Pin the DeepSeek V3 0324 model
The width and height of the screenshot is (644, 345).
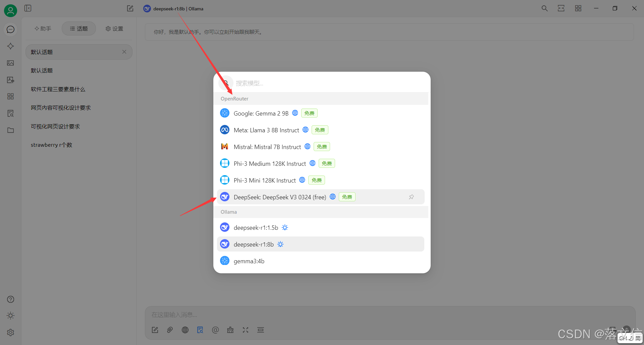pyautogui.click(x=411, y=197)
